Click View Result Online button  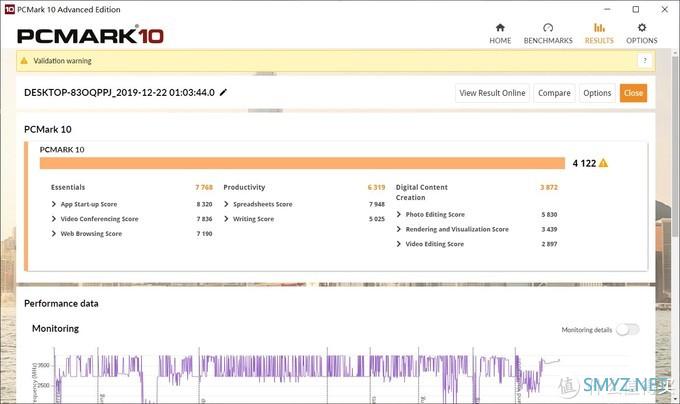click(x=492, y=93)
